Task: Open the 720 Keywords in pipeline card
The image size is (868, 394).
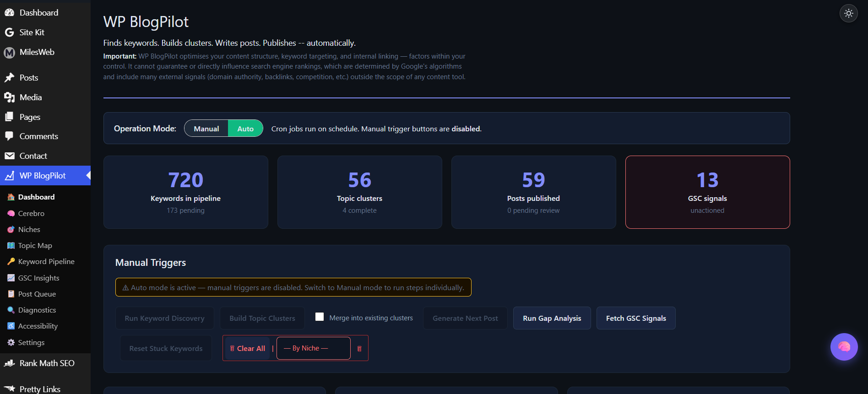Action: tap(186, 192)
